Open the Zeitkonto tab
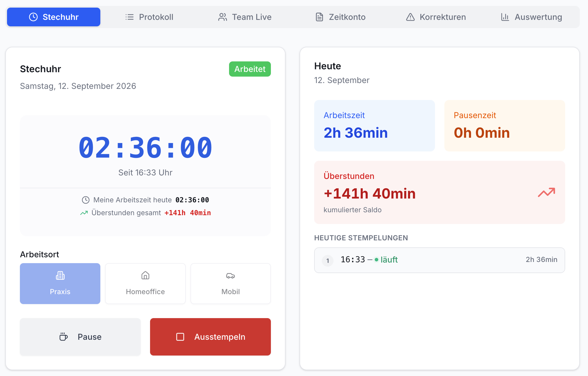This screenshot has height=376, width=588. tap(341, 17)
